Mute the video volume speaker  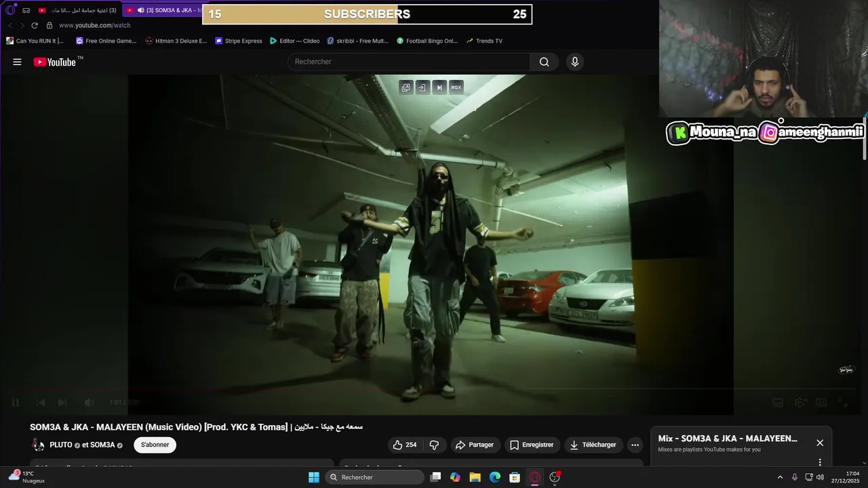pos(89,403)
